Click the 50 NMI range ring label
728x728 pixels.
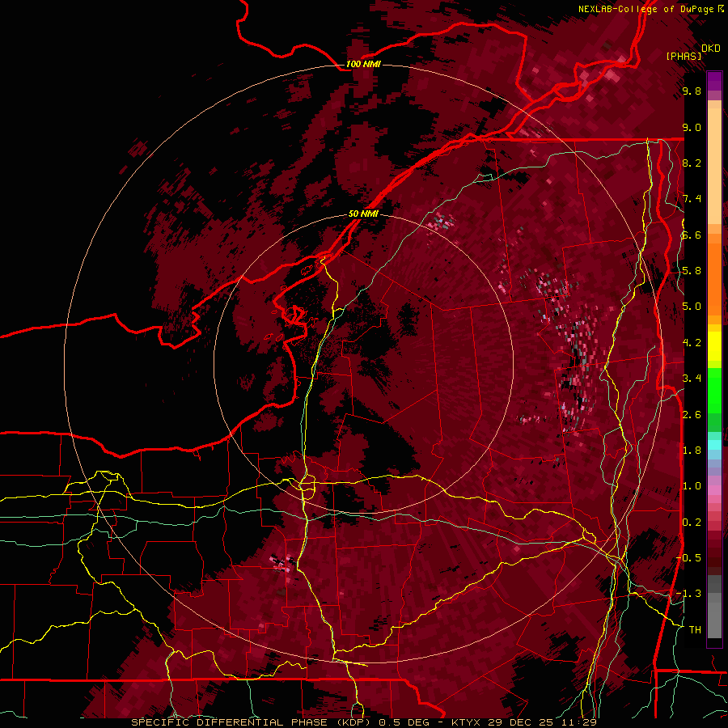(x=363, y=214)
